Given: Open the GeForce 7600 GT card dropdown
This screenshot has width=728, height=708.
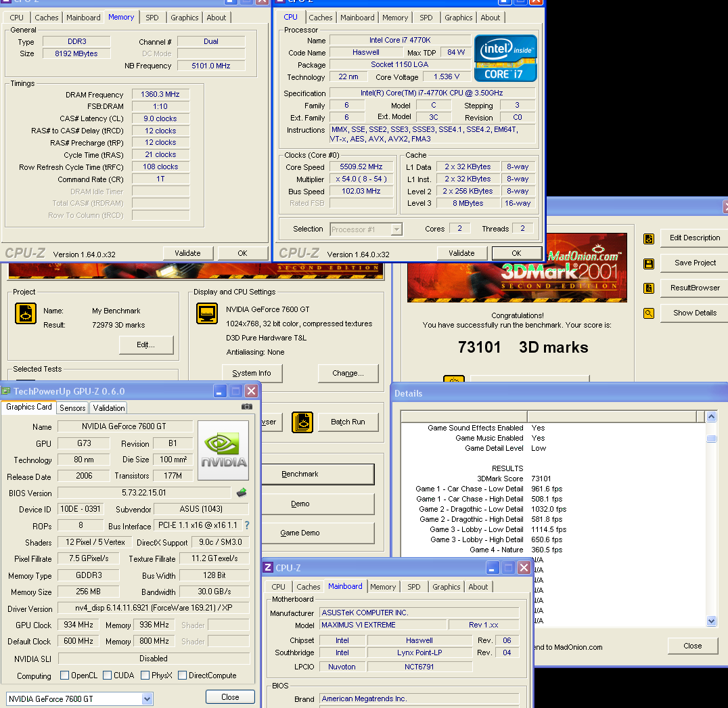Looking at the screenshot, I should point(147,699).
